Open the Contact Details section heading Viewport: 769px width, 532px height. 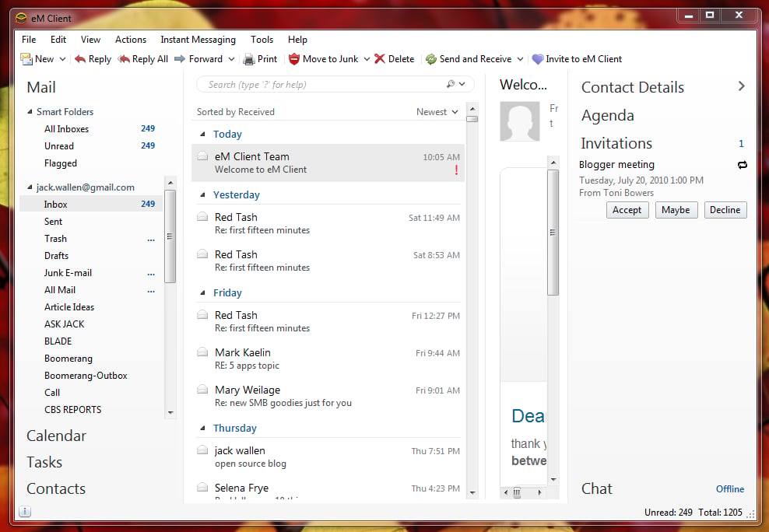point(633,87)
